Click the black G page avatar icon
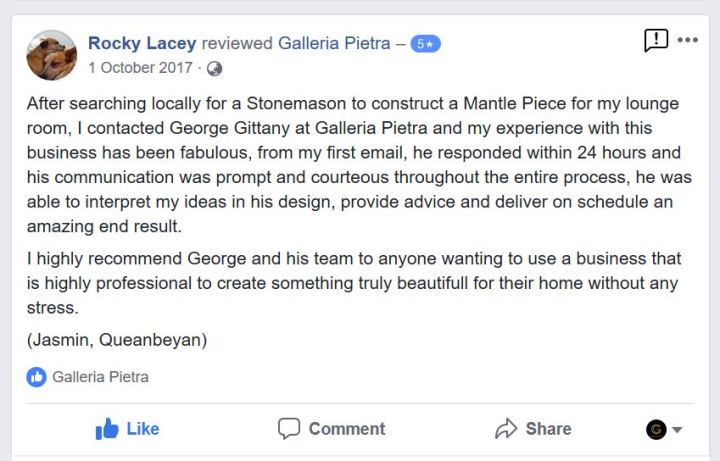Screen dimensions: 720x461 point(656,429)
